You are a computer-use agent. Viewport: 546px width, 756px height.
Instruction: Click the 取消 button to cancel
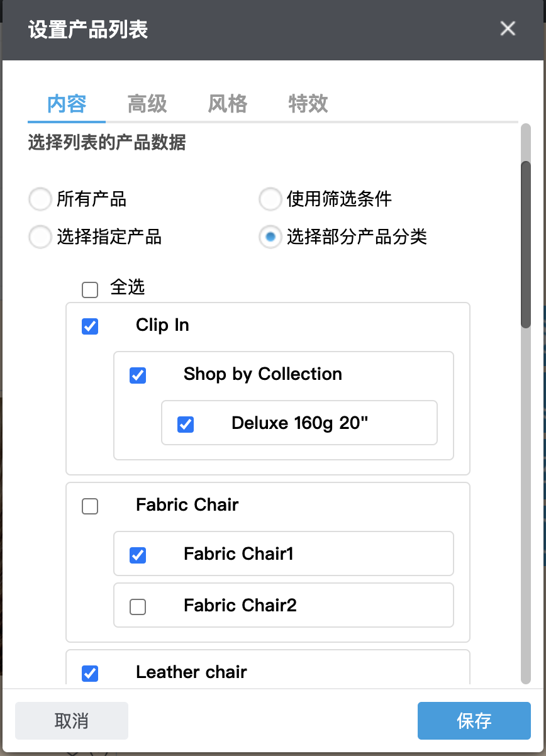click(71, 721)
